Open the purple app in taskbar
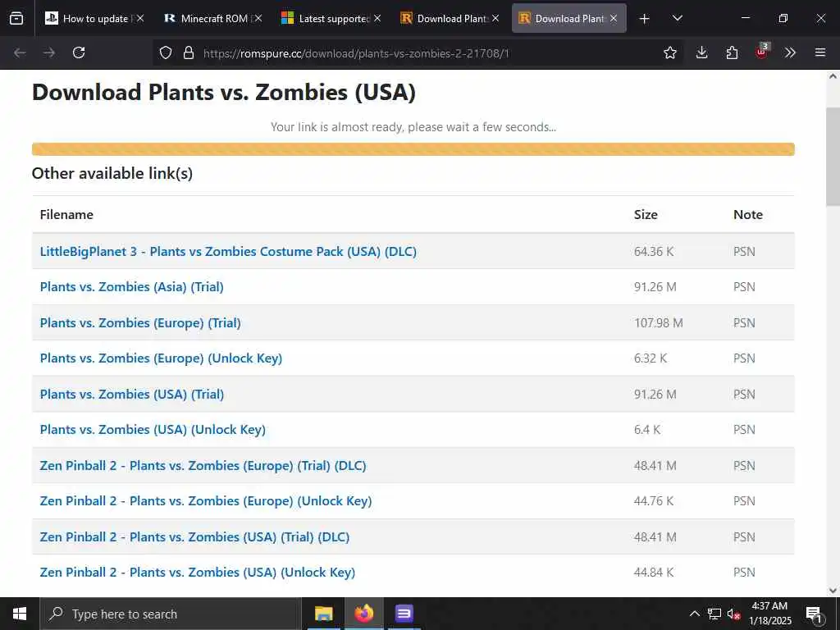 coord(404,614)
